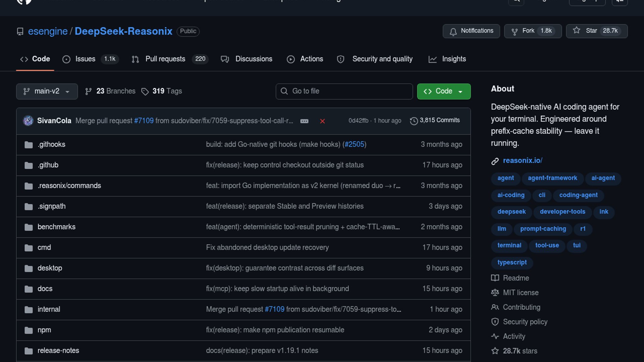This screenshot has width=644, height=362.
Task: Open the main-v2 branch dropdown
Action: [x=47, y=91]
